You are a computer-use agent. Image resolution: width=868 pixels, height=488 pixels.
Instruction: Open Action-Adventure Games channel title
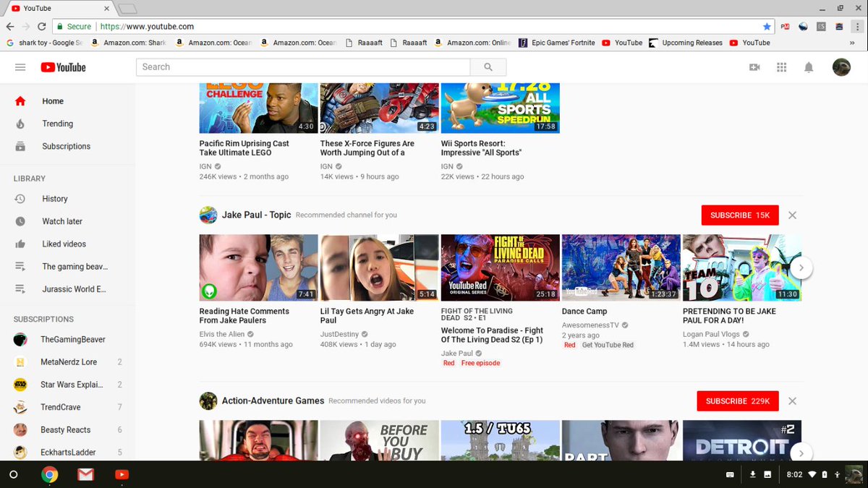(273, 401)
